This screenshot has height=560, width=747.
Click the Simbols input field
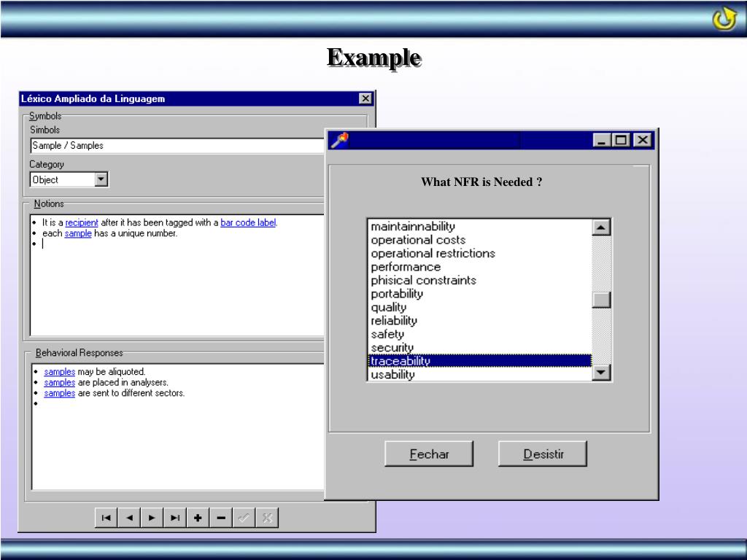pos(179,146)
